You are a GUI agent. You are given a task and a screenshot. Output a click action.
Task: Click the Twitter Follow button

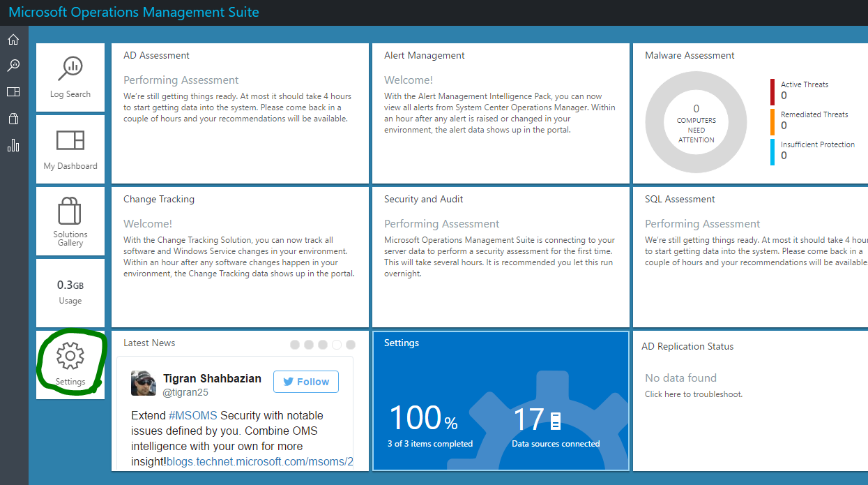[305, 382]
